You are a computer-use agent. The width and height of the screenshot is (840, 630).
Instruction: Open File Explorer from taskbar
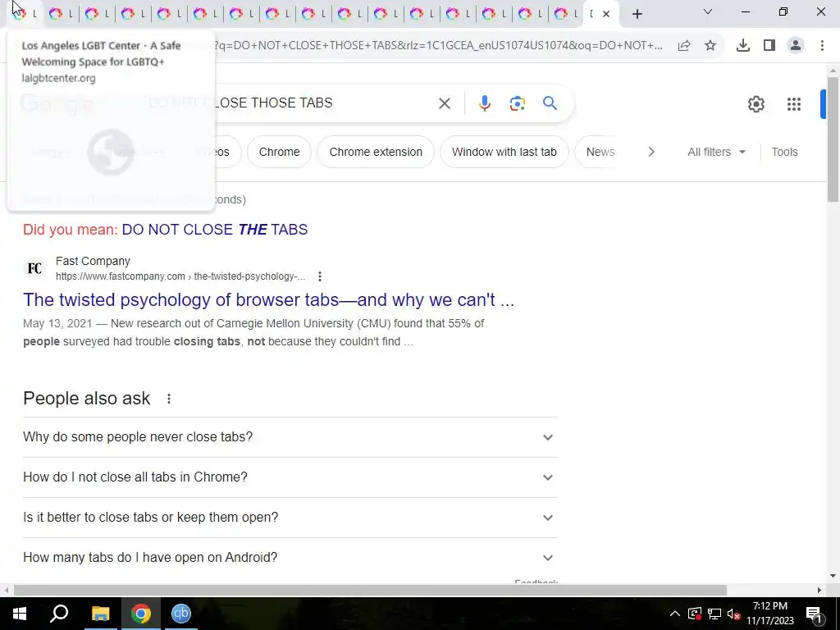coord(100,614)
